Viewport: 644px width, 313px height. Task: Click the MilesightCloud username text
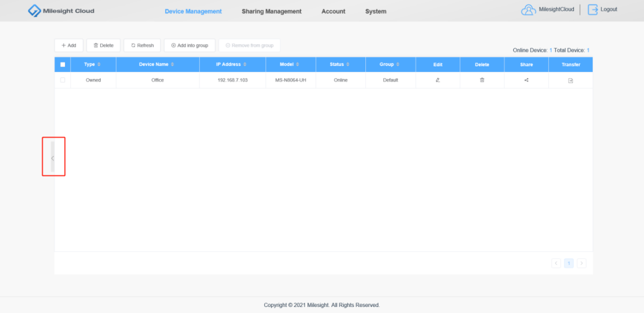[557, 9]
